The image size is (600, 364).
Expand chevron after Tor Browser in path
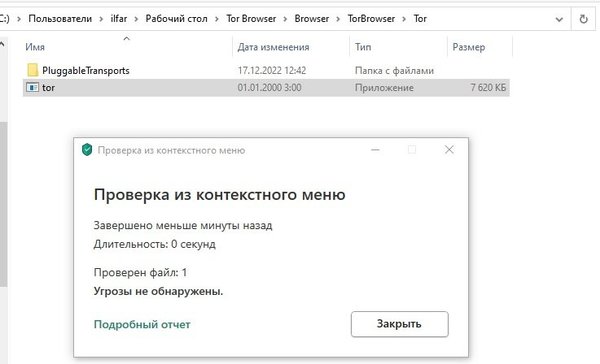tap(285, 19)
